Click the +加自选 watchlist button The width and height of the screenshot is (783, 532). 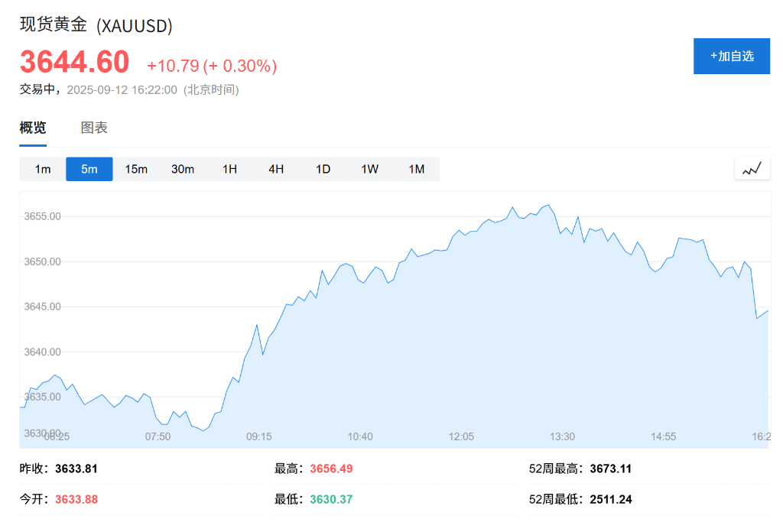click(x=731, y=56)
